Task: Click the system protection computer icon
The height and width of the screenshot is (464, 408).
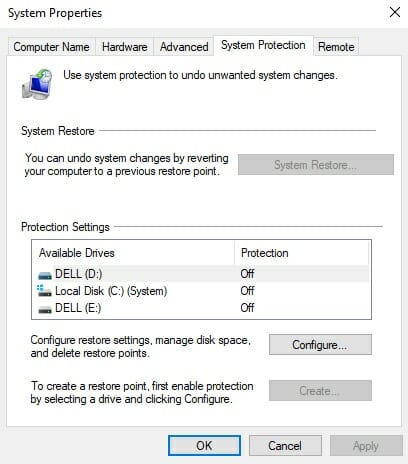Action: coord(37,84)
